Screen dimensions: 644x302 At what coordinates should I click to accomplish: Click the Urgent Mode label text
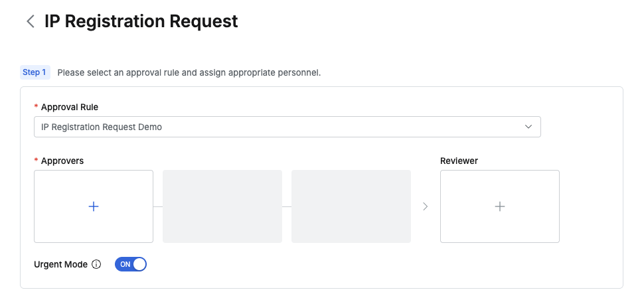click(60, 264)
